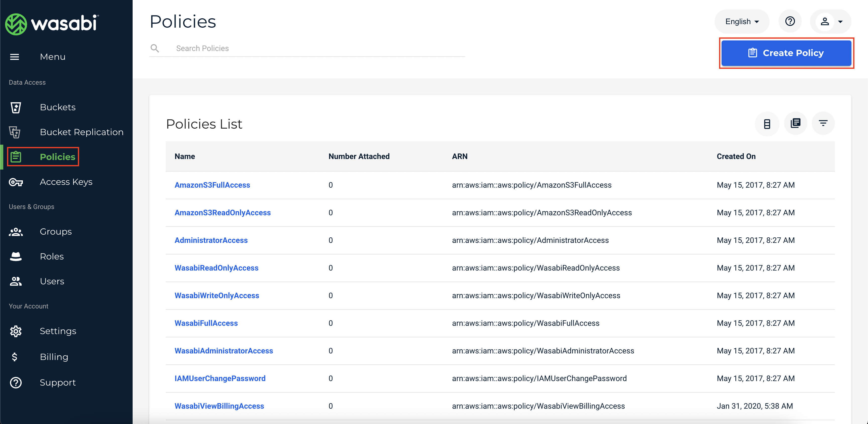This screenshot has width=868, height=424.
Task: Select the WasabiFullAccess policy link
Action: tap(206, 323)
